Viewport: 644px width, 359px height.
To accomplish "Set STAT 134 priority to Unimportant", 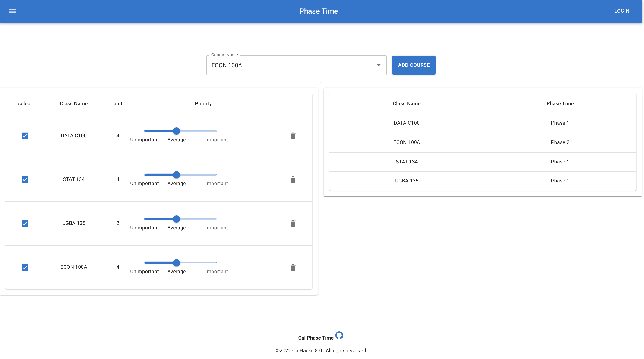I will coord(145,175).
